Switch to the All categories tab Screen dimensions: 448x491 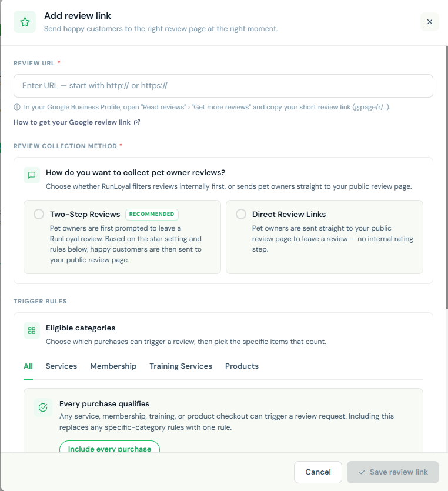pos(28,366)
